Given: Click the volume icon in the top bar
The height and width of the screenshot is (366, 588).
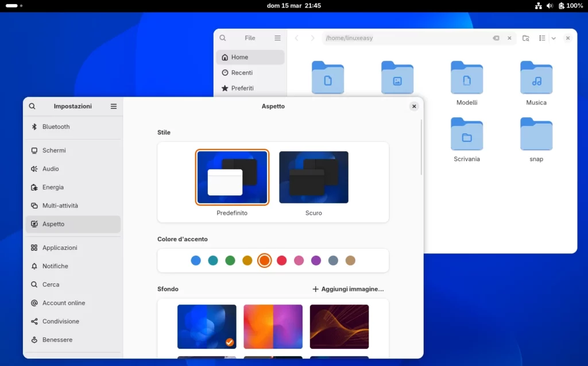Looking at the screenshot, I should (550, 6).
